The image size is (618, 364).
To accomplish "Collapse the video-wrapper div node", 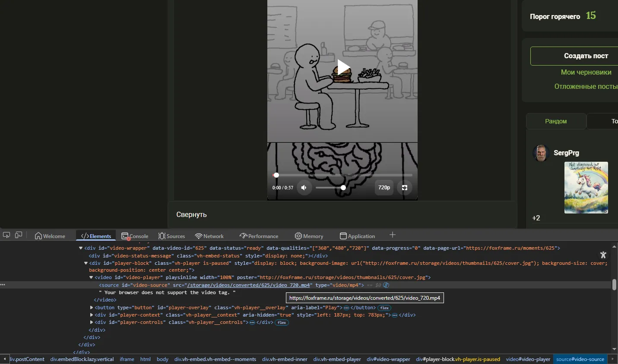I will (81, 248).
